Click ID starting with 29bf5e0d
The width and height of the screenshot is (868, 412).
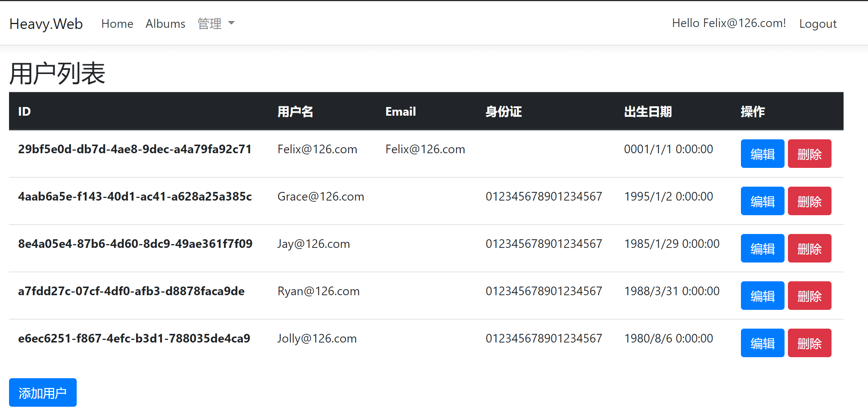click(135, 149)
